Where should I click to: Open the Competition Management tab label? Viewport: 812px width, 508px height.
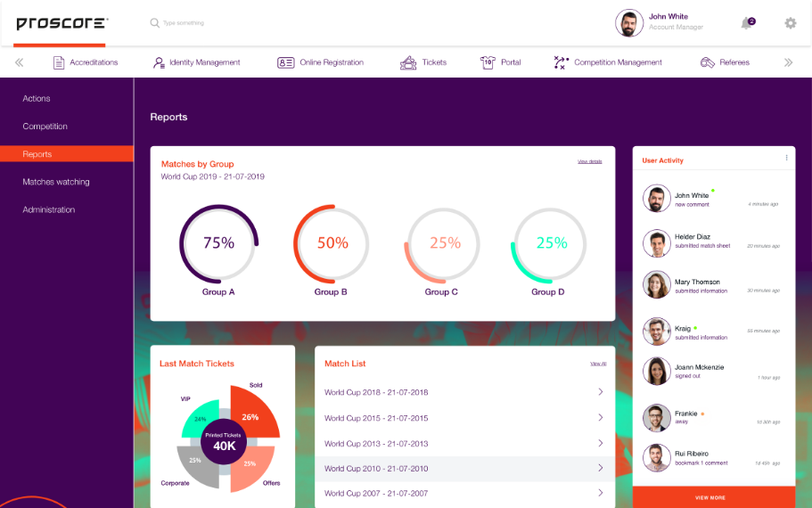618,62
